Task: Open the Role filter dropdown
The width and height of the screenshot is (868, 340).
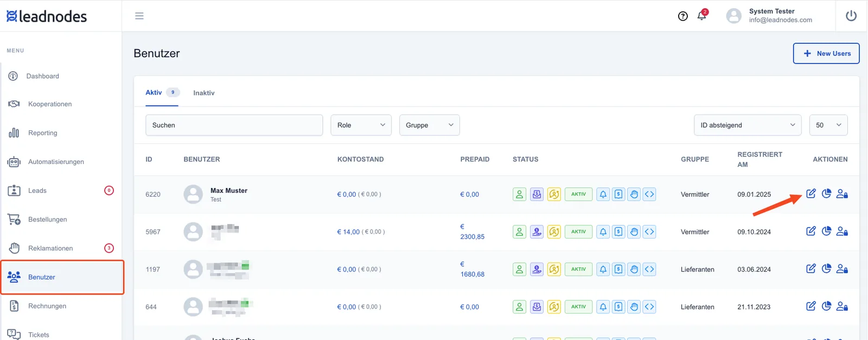Action: [x=361, y=125]
